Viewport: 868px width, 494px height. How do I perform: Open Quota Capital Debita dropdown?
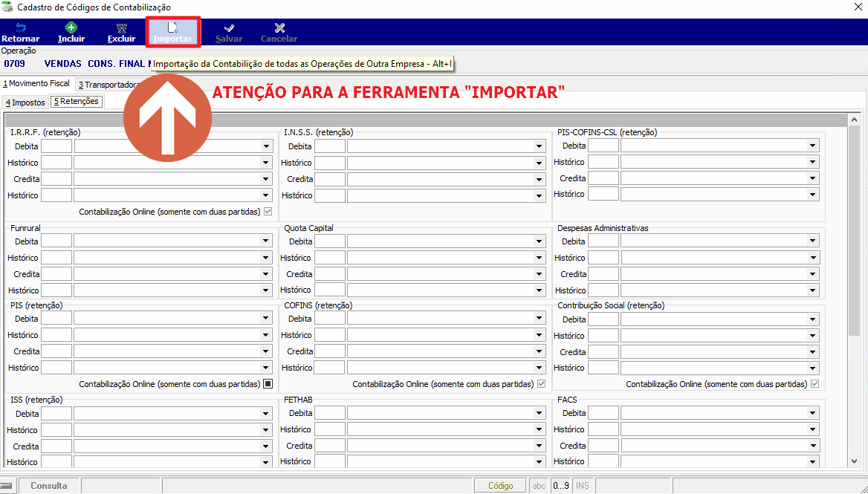[540, 241]
